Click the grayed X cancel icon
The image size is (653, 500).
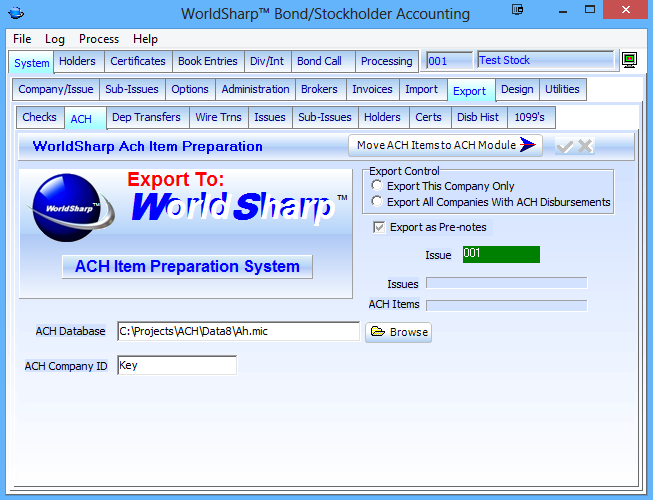(x=585, y=146)
